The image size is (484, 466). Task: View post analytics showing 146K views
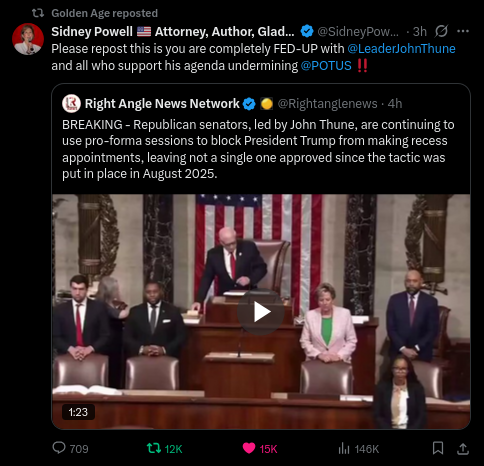click(x=358, y=449)
